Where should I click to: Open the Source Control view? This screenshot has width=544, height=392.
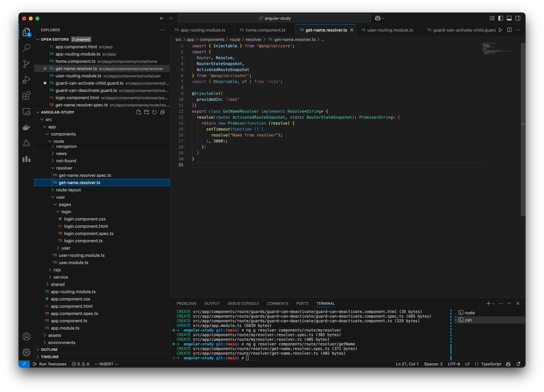[26, 64]
